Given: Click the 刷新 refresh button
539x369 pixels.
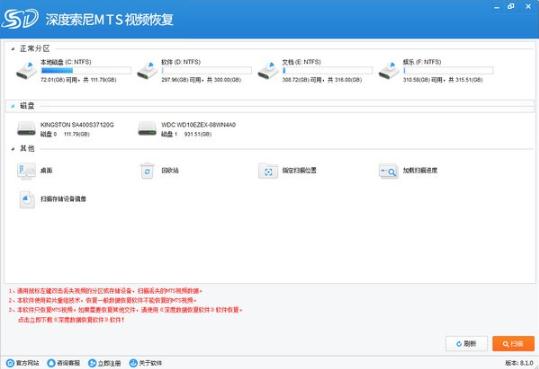Looking at the screenshot, I should pyautogui.click(x=466, y=344).
